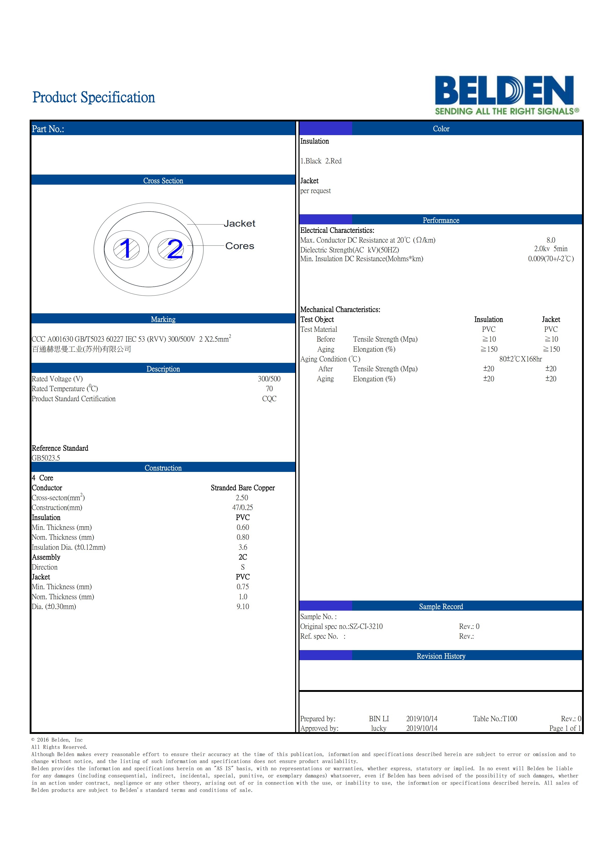Click the 'Reference Standard' heading
Screen dimensions: 614x868
(60, 448)
